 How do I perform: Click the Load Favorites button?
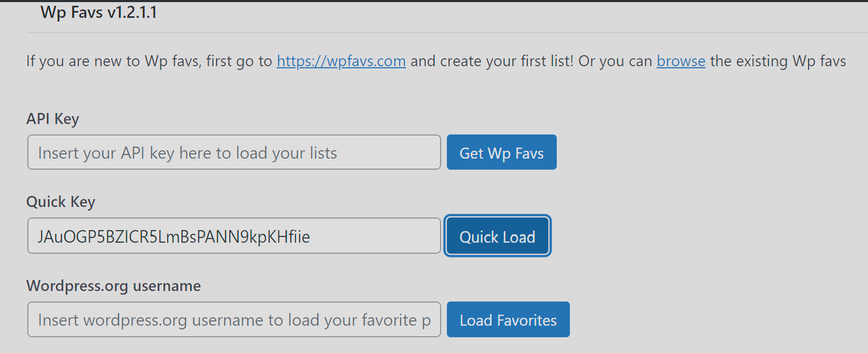click(508, 319)
